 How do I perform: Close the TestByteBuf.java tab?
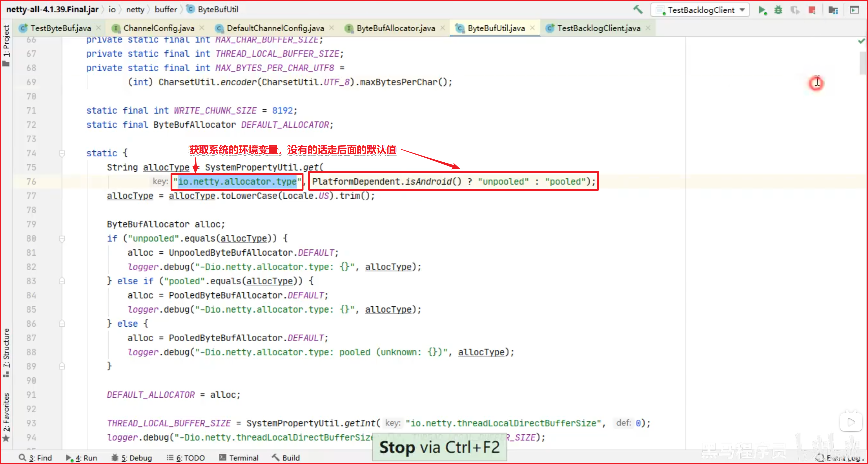click(x=98, y=28)
